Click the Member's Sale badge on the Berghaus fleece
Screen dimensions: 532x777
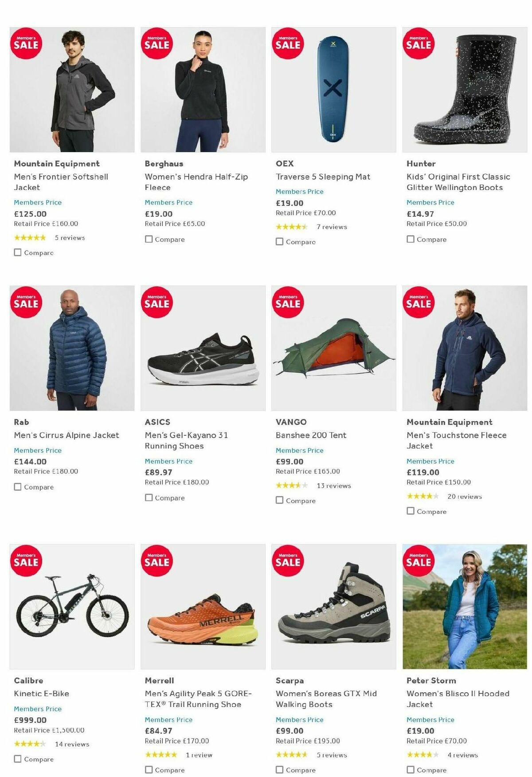click(158, 44)
